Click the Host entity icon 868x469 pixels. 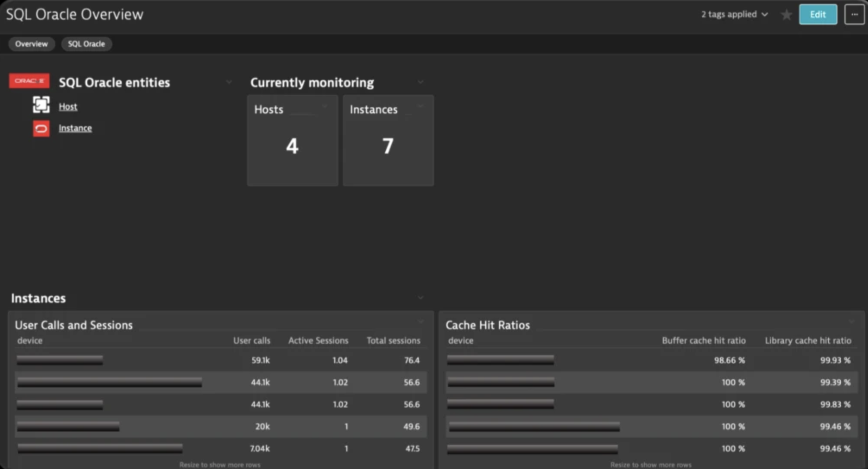pos(41,105)
